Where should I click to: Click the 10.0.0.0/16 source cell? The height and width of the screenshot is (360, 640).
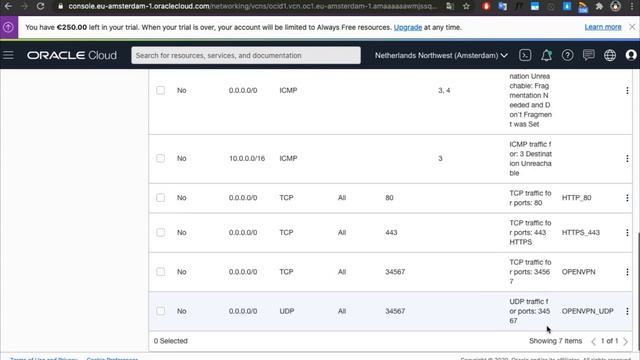tap(247, 158)
